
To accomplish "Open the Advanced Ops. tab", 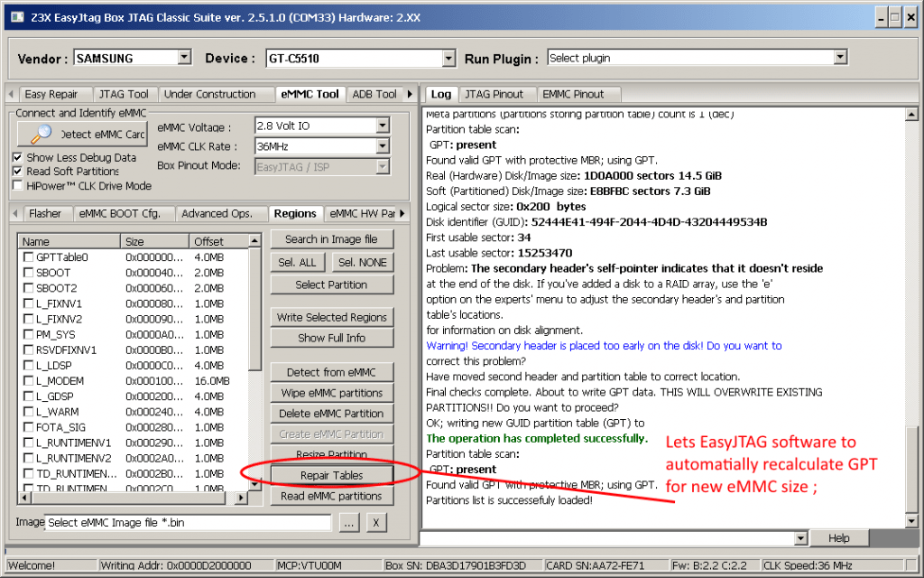I will (220, 213).
